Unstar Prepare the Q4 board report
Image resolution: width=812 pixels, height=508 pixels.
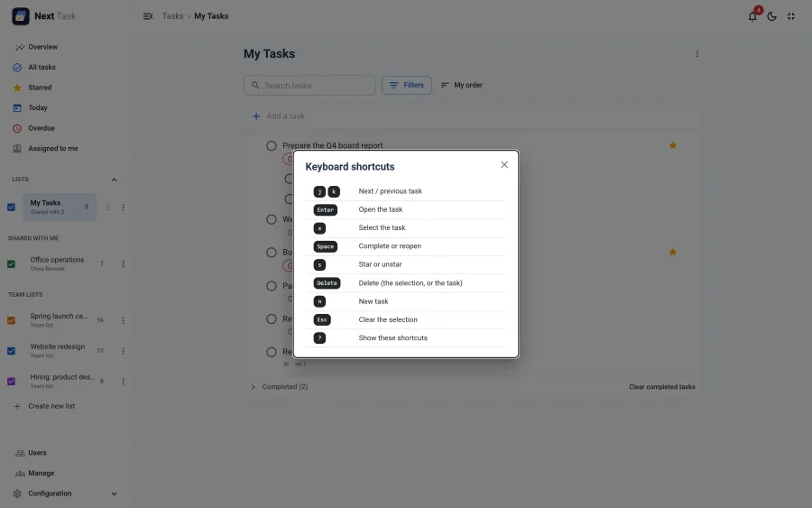(673, 145)
